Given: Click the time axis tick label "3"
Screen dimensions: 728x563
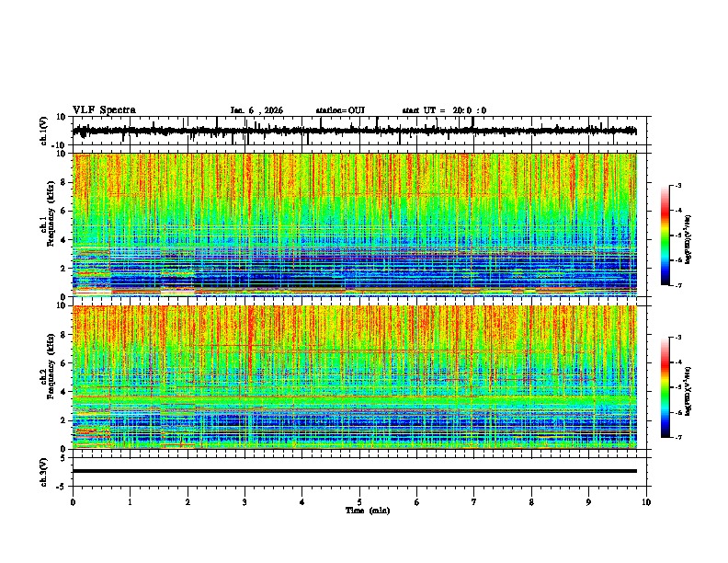Looking at the screenshot, I should pyautogui.click(x=245, y=502).
